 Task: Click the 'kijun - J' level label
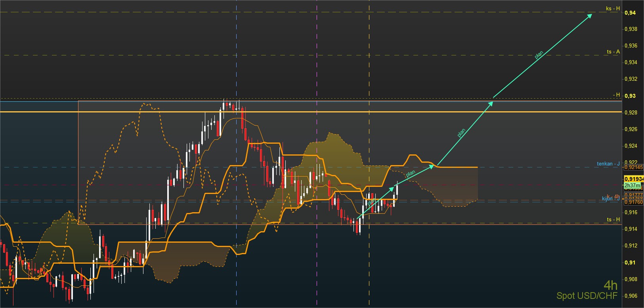pos(611,199)
